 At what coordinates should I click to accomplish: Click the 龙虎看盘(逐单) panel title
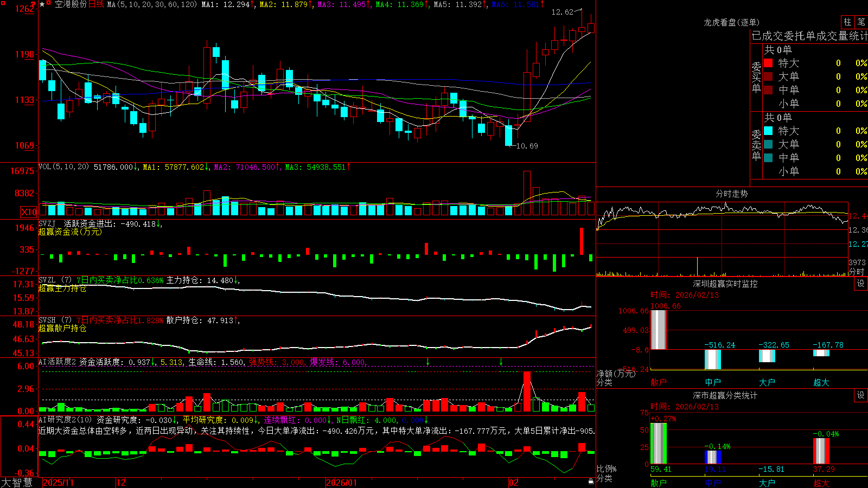pos(731,22)
